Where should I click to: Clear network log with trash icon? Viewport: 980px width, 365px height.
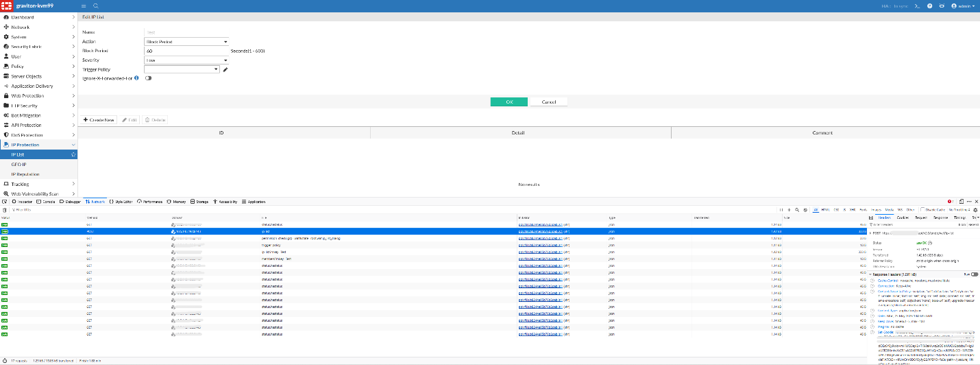pyautogui.click(x=4, y=209)
